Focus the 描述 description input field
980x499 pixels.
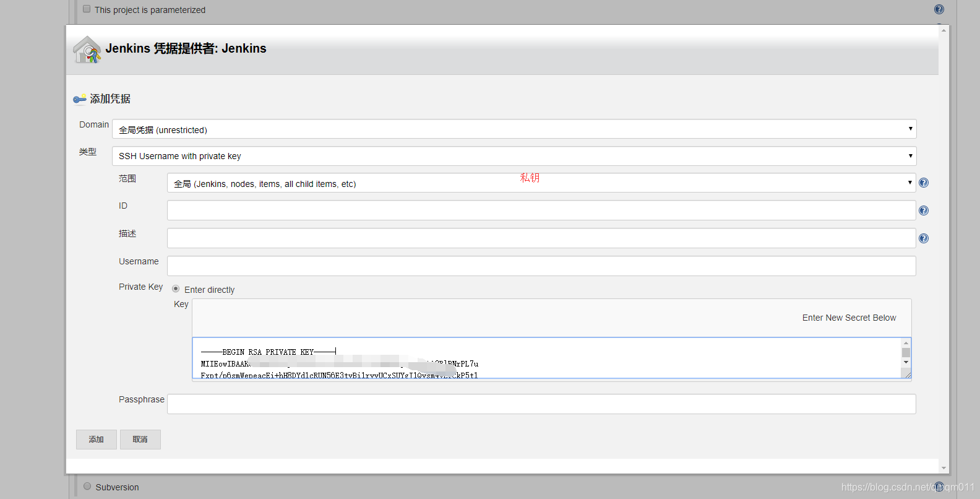point(541,238)
